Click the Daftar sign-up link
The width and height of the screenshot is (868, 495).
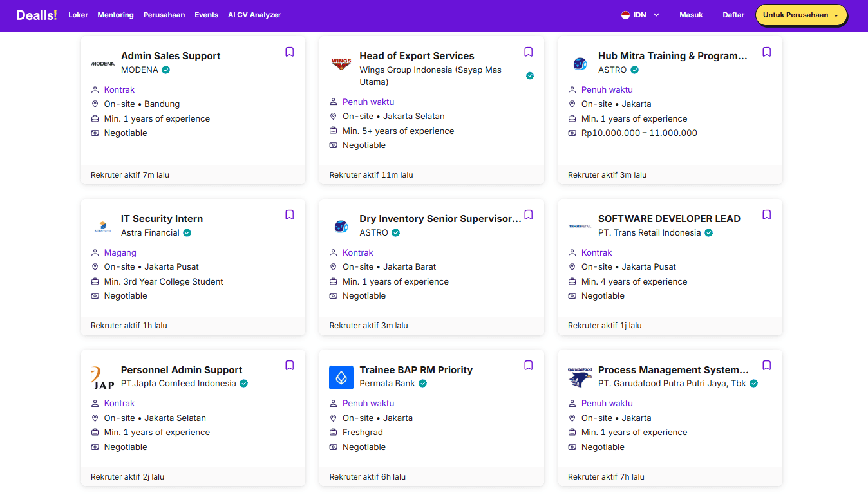pos(733,15)
